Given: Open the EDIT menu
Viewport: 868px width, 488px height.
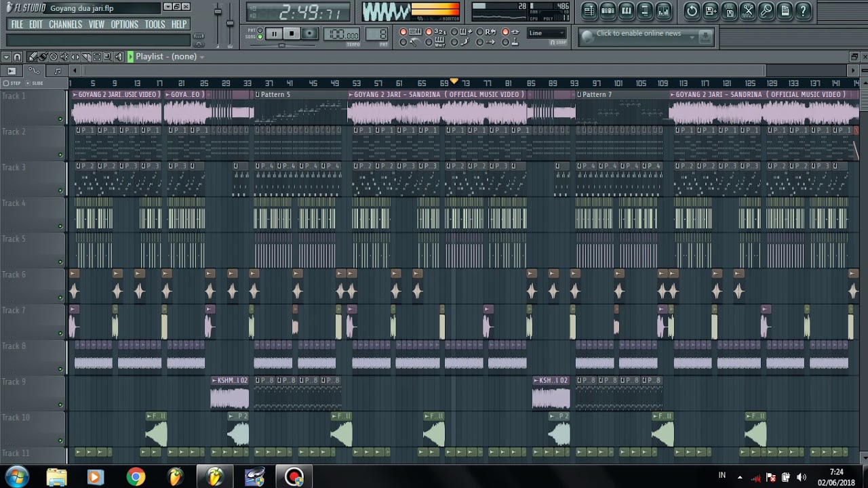Looking at the screenshot, I should tap(36, 24).
